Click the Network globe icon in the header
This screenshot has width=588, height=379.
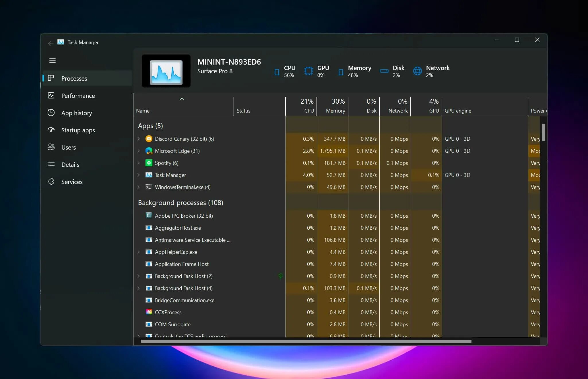click(x=417, y=71)
